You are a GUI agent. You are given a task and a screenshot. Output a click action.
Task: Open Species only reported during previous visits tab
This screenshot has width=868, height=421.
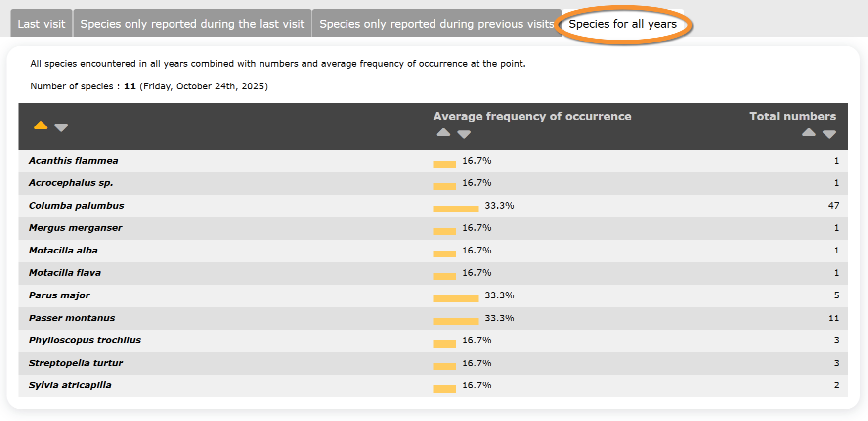point(436,24)
